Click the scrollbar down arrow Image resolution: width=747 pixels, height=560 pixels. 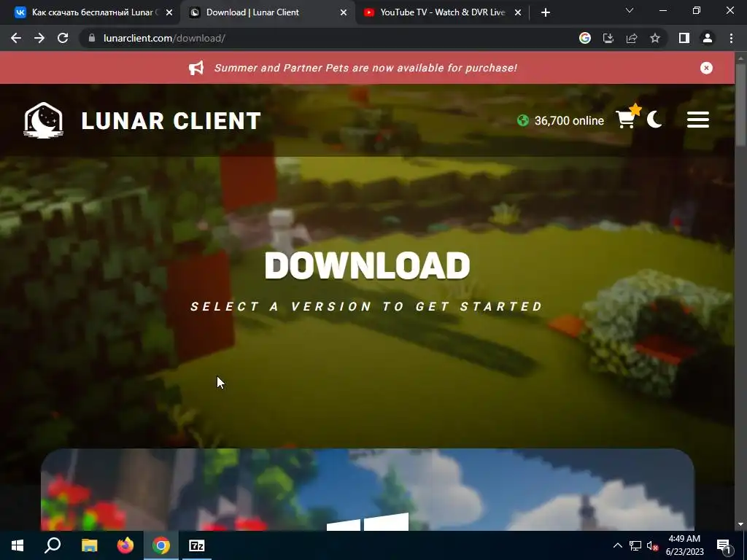[740, 524]
